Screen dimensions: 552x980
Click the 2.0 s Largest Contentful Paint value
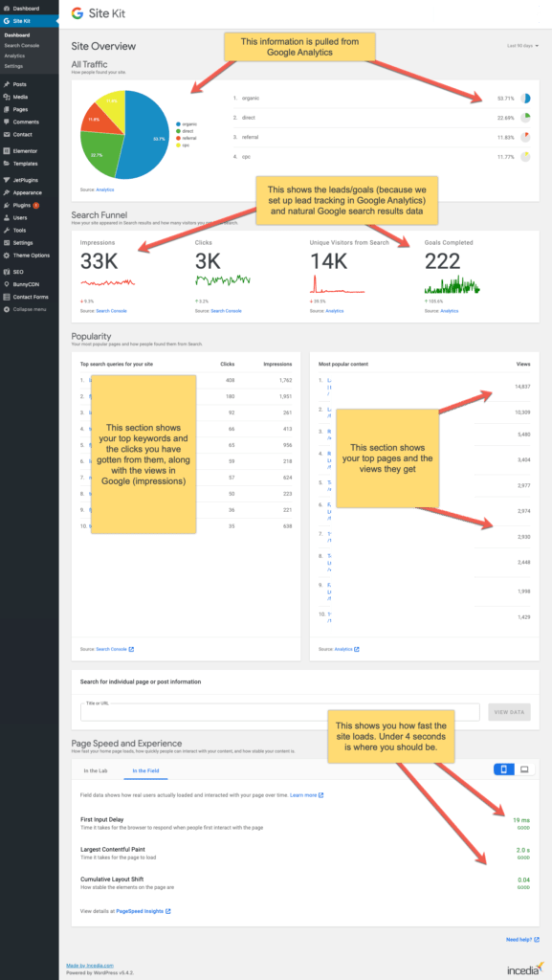pyautogui.click(x=522, y=850)
